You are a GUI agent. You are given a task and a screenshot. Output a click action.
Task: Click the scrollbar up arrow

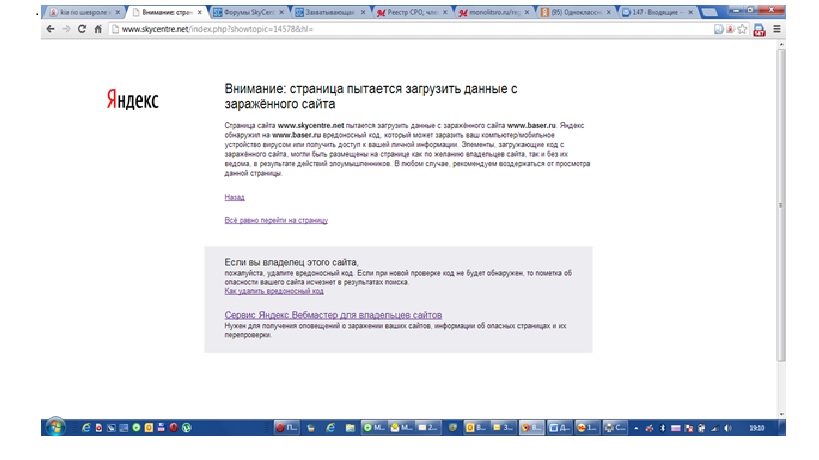781,44
